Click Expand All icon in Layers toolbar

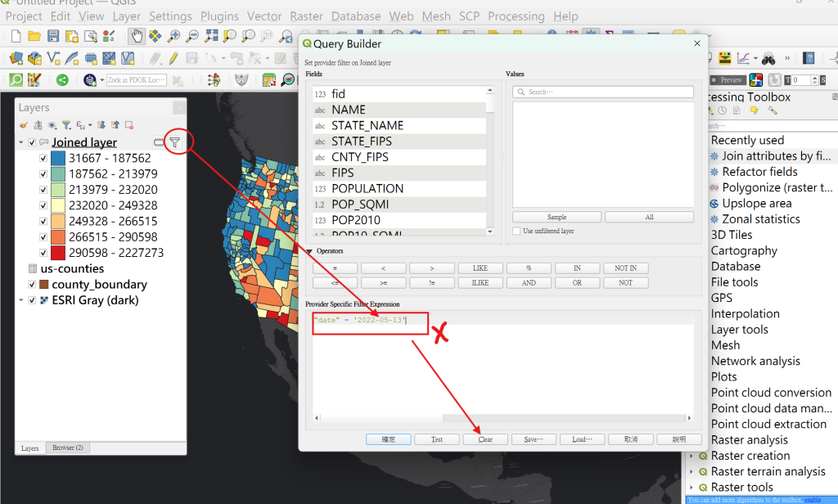coord(101,125)
